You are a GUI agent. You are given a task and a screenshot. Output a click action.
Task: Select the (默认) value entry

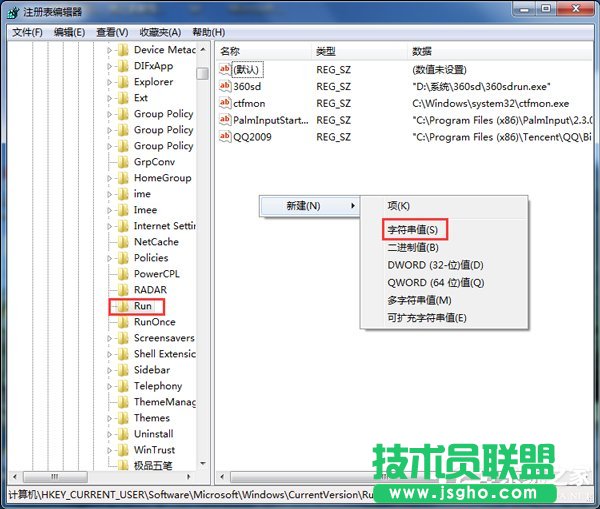point(246,69)
